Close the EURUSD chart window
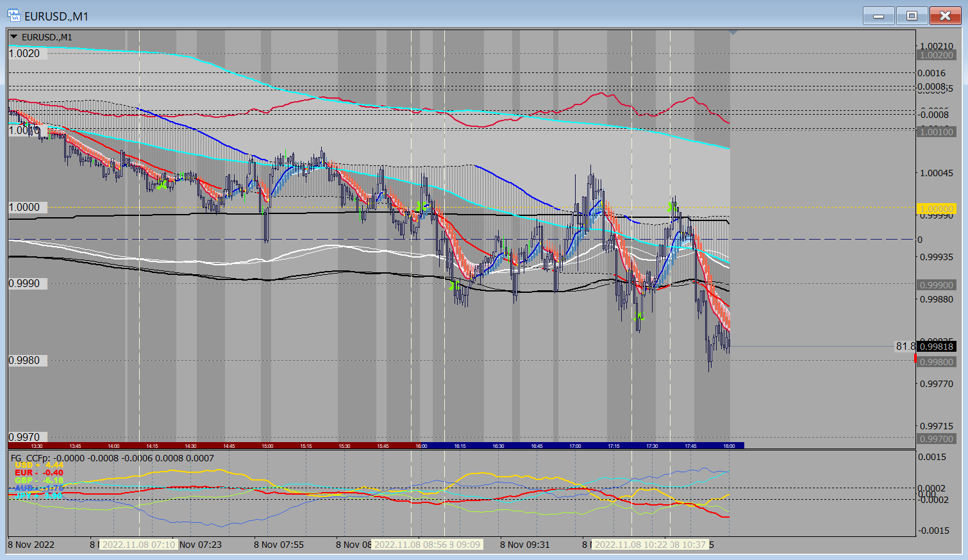 click(x=945, y=16)
